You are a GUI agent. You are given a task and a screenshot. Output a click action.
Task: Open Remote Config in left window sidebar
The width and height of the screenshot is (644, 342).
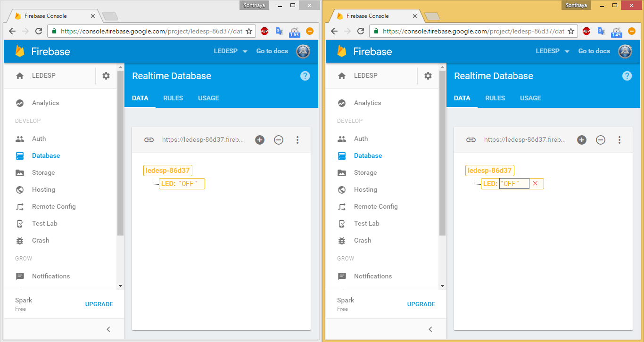point(60,206)
